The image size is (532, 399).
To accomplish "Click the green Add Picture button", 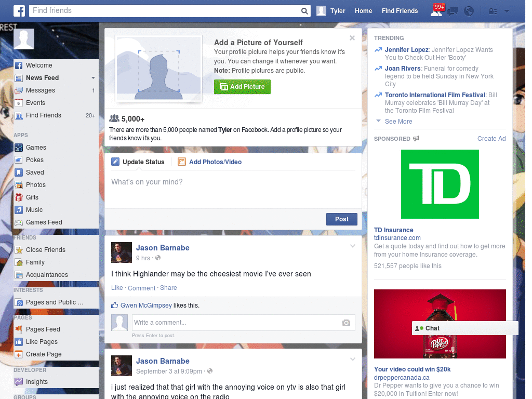I will pos(242,87).
